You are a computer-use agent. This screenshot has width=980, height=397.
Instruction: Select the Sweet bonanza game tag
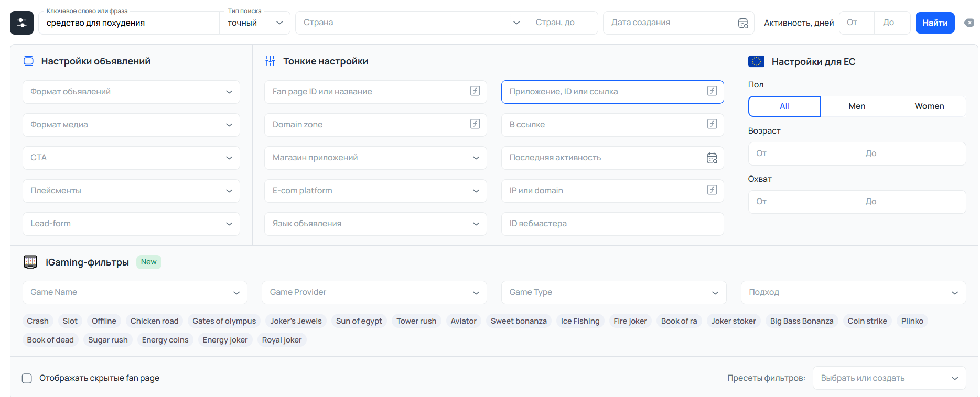point(519,321)
